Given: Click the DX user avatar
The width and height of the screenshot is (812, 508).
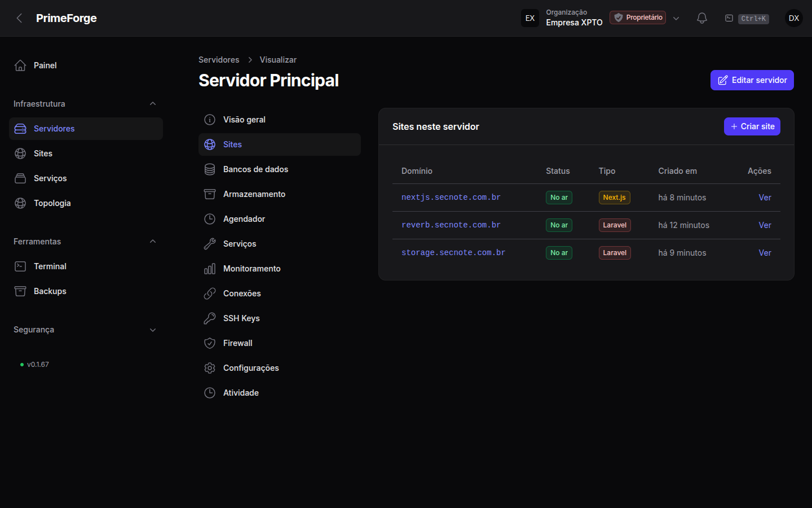Looking at the screenshot, I should pos(794,18).
